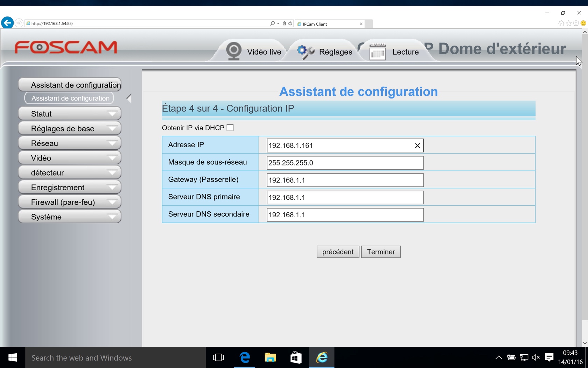Image resolution: width=588 pixels, height=368 pixels.
Task: Click the Vidéo live webcam icon
Action: (x=233, y=51)
